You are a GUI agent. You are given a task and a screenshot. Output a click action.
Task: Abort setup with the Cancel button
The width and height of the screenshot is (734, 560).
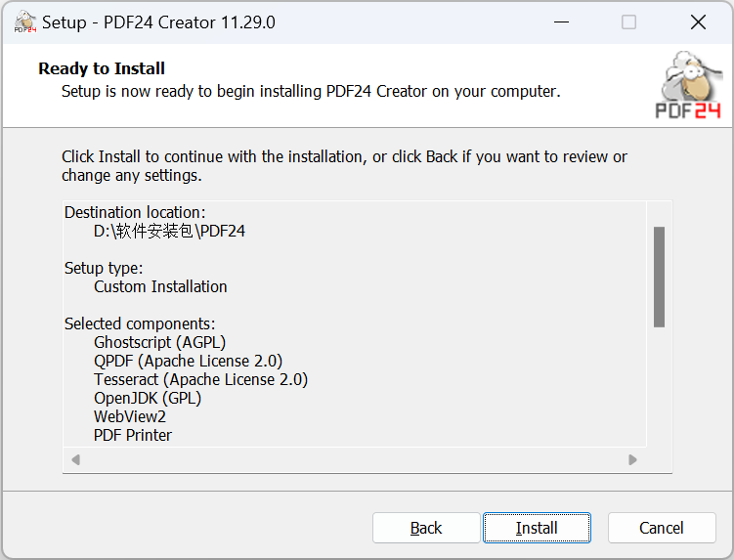[662, 528]
